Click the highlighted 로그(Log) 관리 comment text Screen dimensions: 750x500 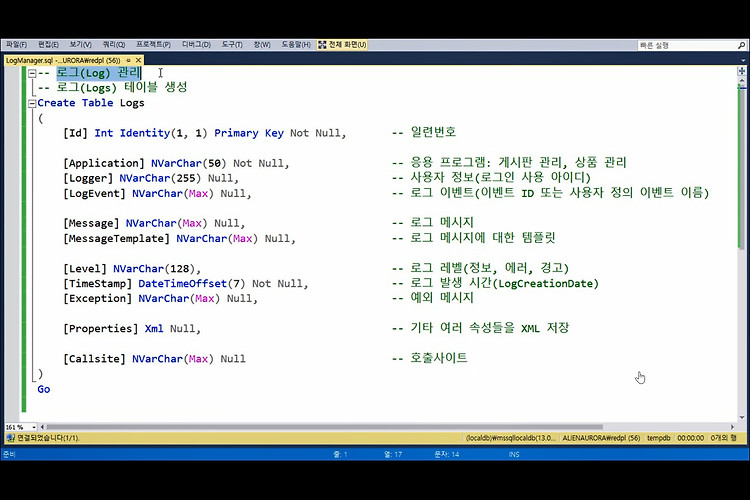(99, 73)
